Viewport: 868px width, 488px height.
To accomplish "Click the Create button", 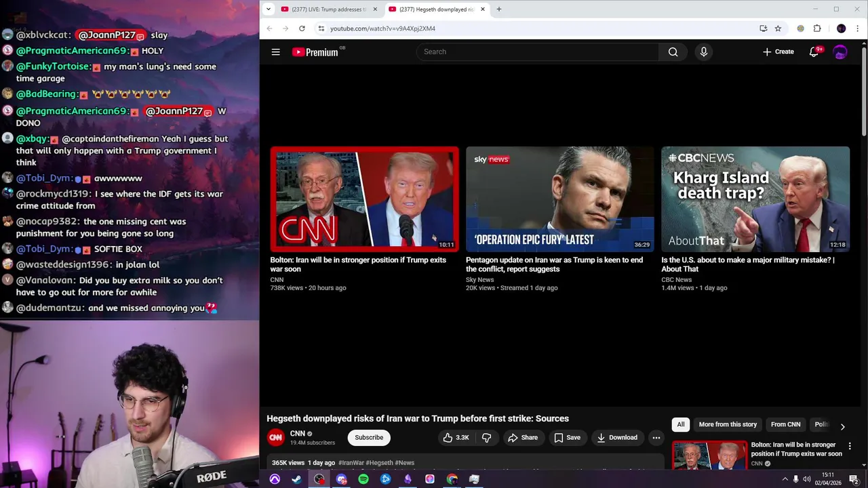I will pos(778,52).
